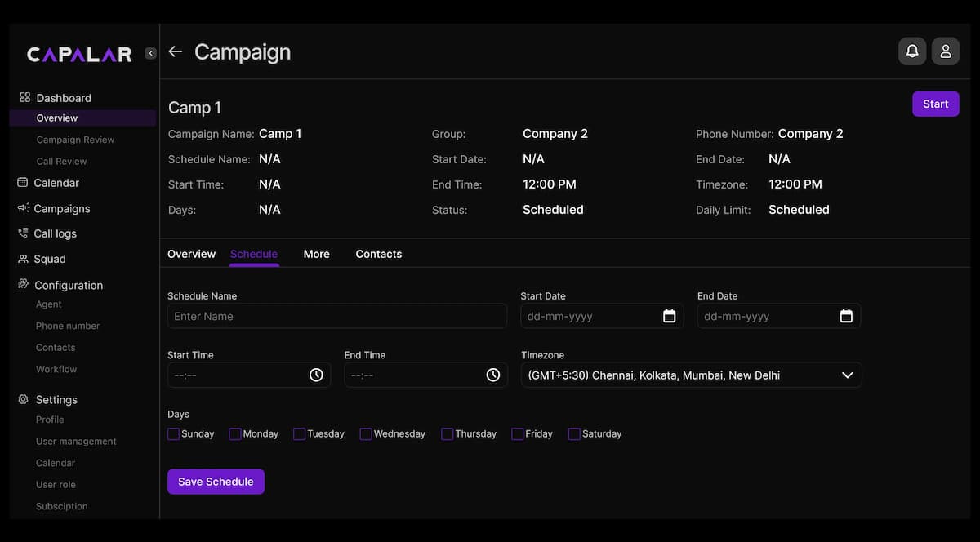
Task: Switch to the Overview tab
Action: [x=191, y=254]
